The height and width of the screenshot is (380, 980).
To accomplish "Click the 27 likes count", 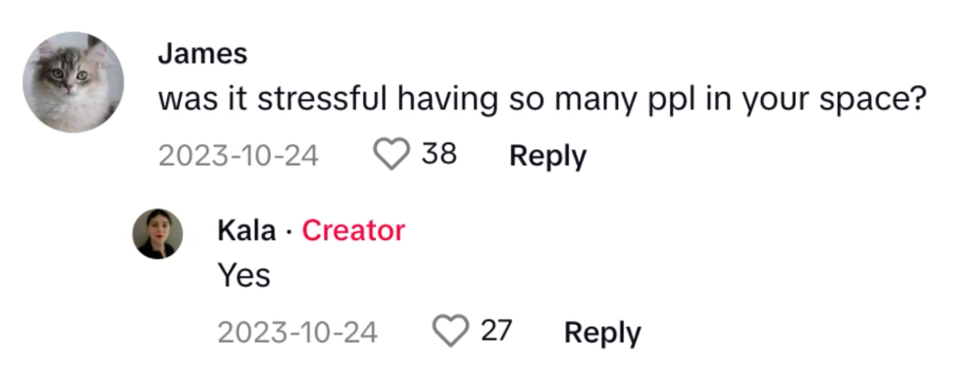I will (496, 330).
